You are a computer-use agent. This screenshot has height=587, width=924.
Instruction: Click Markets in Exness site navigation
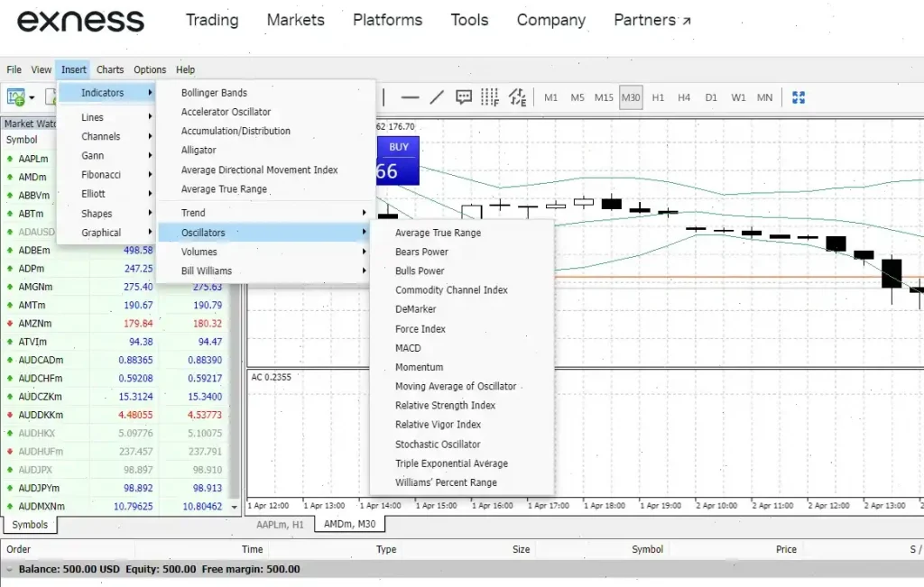pos(296,20)
